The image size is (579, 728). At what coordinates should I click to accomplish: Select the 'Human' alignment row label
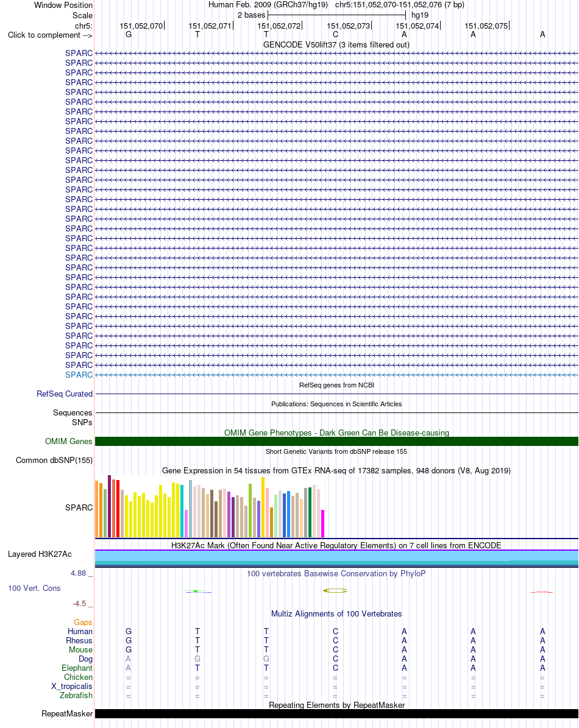coord(80,631)
